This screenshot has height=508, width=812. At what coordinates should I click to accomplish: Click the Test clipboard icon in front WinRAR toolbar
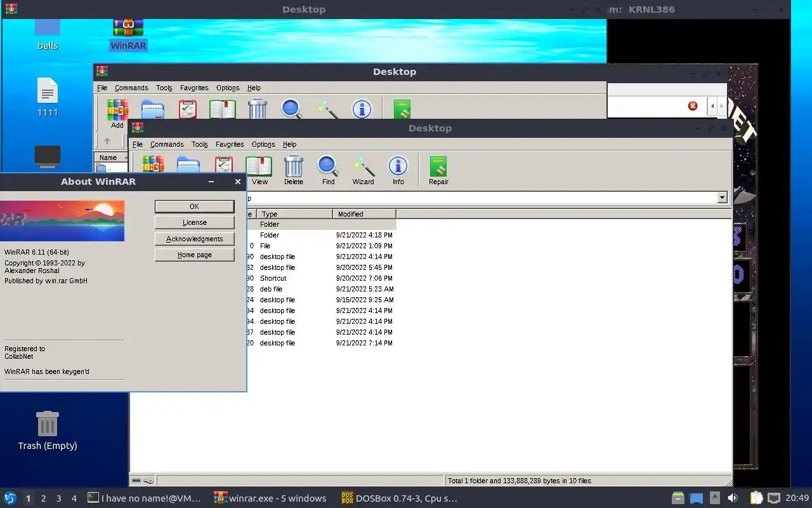[224, 164]
